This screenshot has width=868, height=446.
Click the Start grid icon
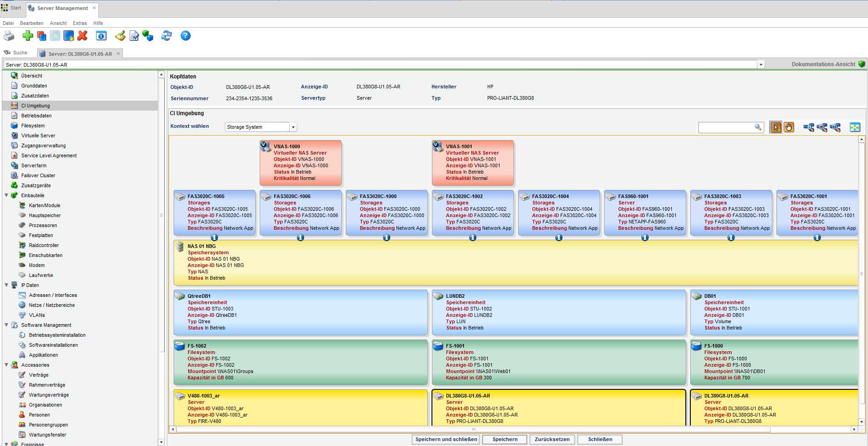pyautogui.click(x=5, y=8)
